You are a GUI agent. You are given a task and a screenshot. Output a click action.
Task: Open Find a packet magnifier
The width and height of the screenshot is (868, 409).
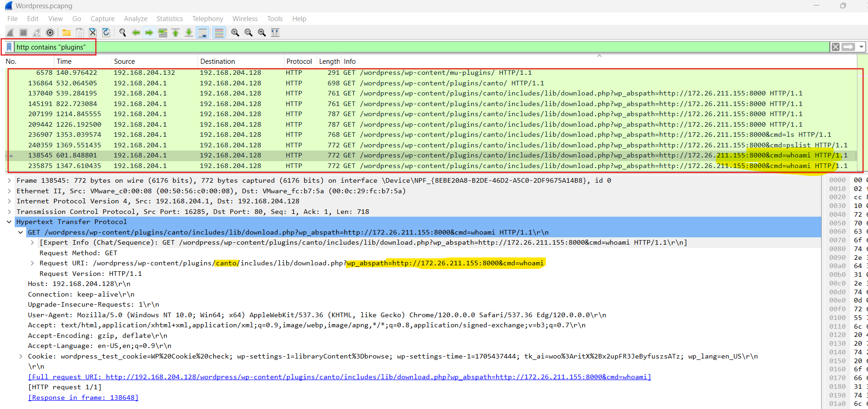coord(123,33)
